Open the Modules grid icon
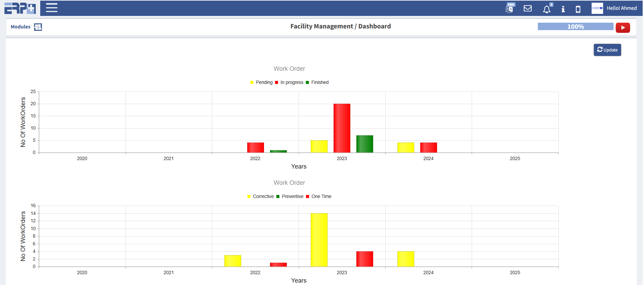 click(38, 27)
